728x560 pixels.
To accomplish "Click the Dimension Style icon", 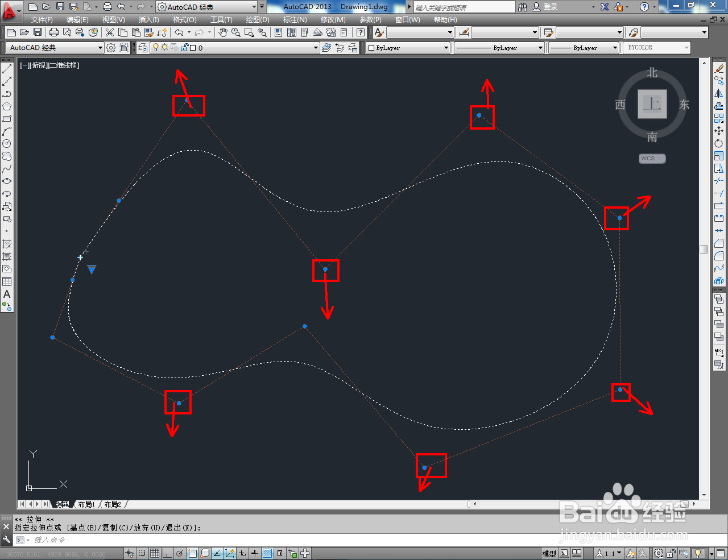I will tap(464, 32).
